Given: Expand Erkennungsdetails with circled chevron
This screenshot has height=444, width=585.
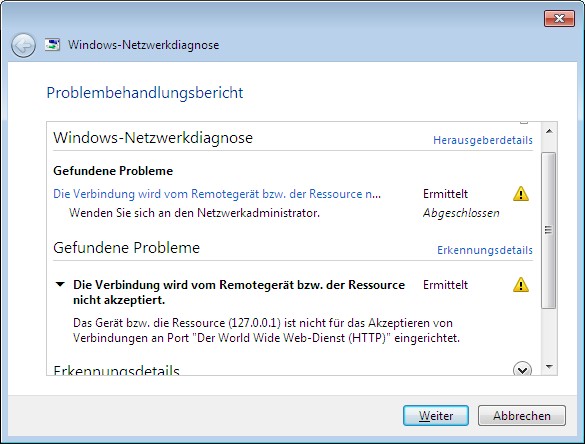Looking at the screenshot, I should coord(522,369).
